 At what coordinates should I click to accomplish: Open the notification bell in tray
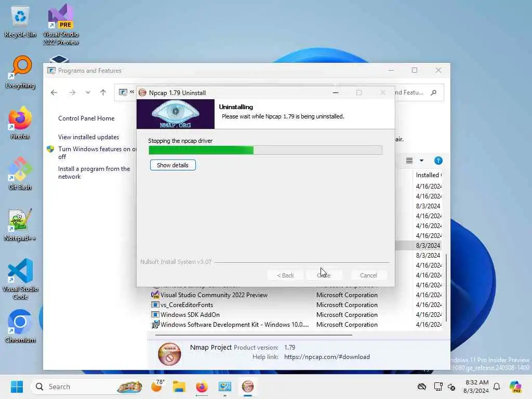click(496, 387)
